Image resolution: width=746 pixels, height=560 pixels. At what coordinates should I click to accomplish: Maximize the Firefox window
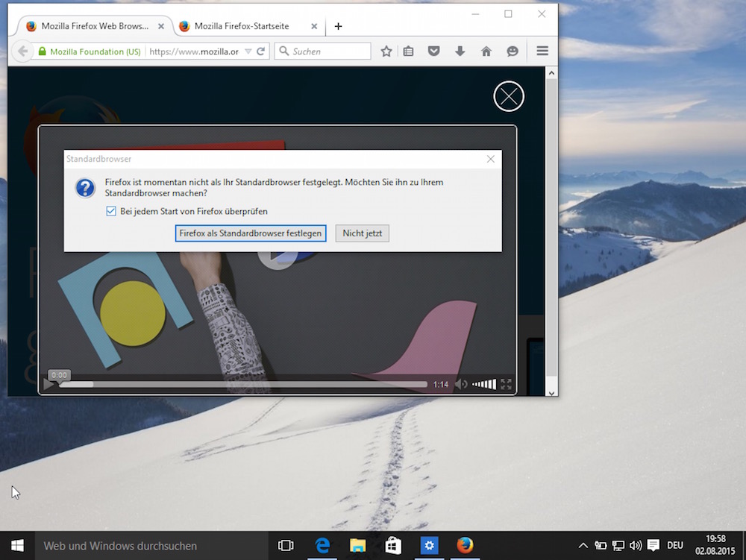coord(508,14)
